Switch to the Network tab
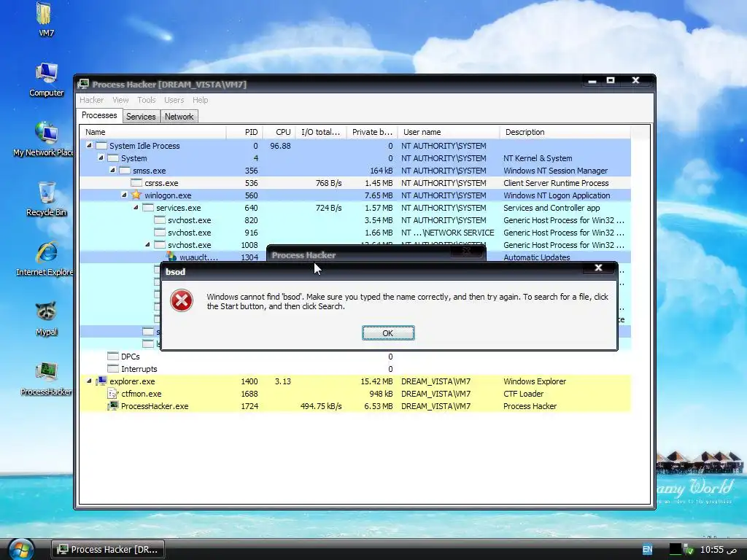This screenshot has height=560, width=747. coord(179,117)
